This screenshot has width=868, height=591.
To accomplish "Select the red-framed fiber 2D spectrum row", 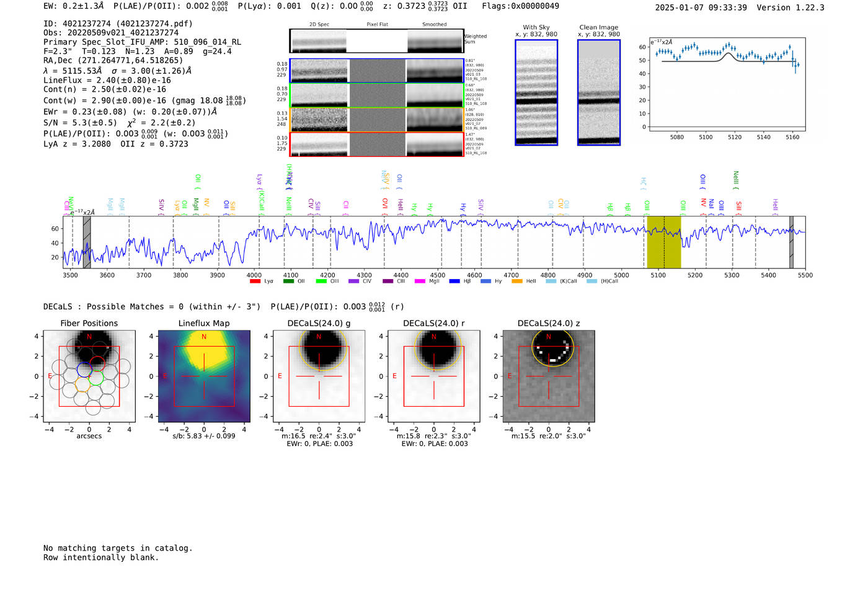I will click(x=376, y=144).
